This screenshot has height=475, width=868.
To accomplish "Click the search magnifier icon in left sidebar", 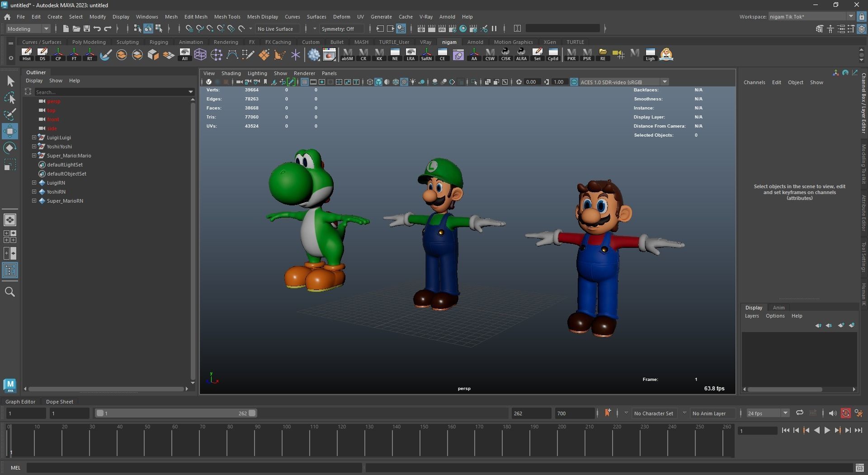I will pos(10,292).
